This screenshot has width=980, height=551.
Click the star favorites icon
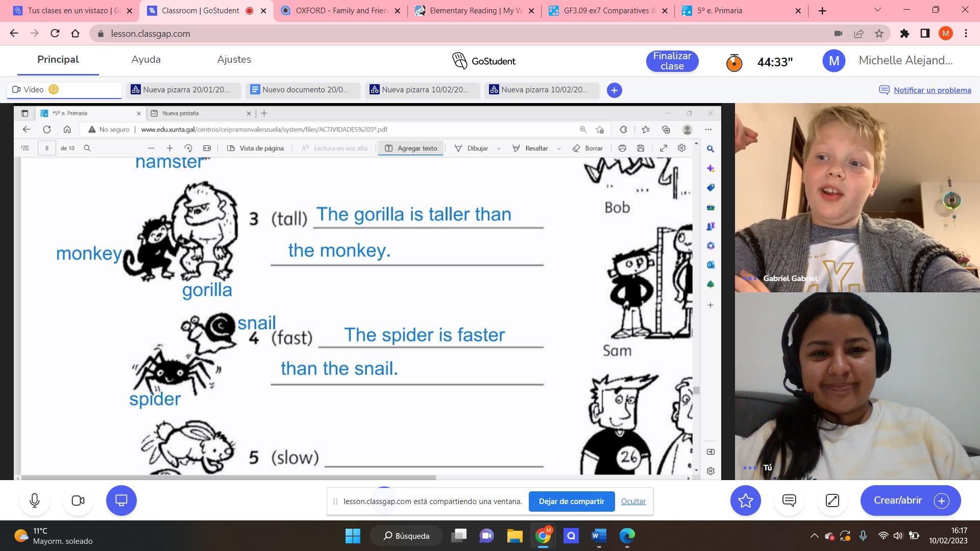coord(745,500)
